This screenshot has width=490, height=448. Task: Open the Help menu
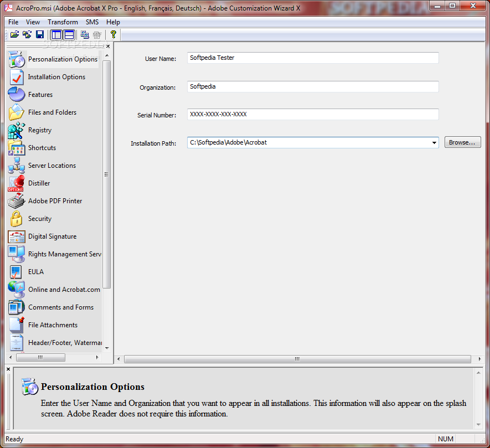[x=113, y=22]
